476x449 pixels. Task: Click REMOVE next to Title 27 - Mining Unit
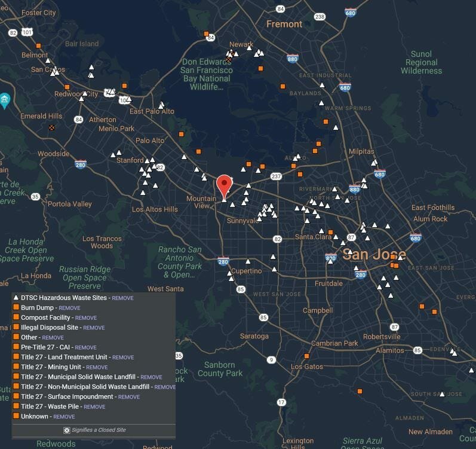97,367
